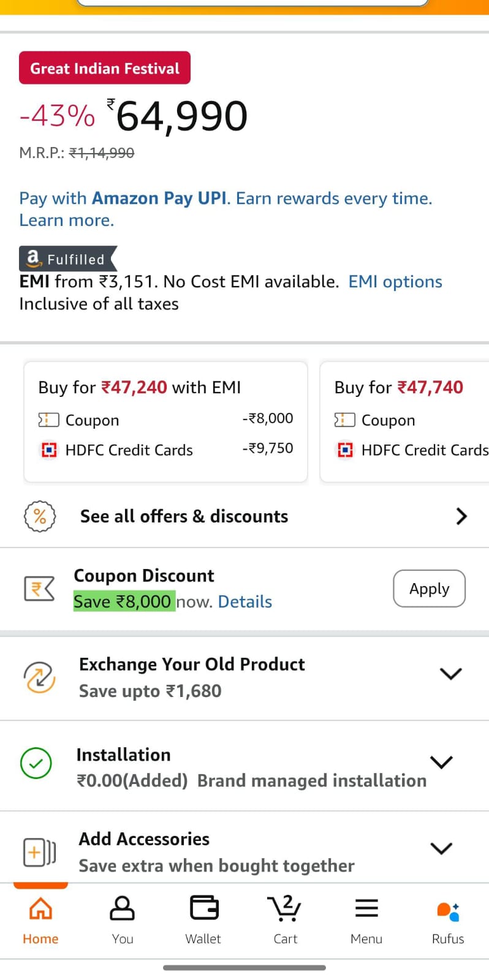Screen dimensions: 489x980
Task: Select the Buy for ₹47,240 EMI offer card
Action: [x=165, y=421]
